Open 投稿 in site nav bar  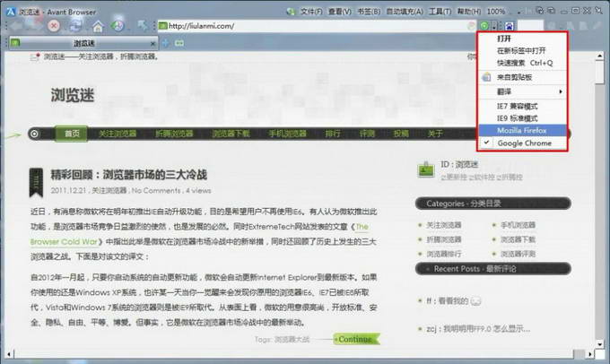(401, 134)
